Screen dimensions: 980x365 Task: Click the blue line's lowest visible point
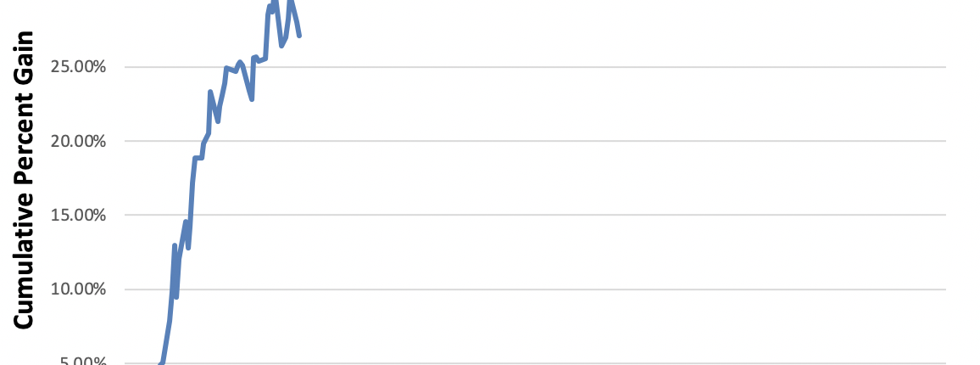click(x=161, y=362)
